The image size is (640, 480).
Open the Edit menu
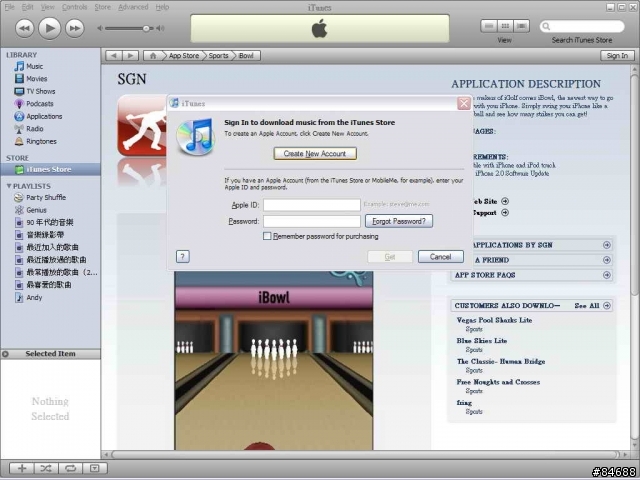click(27, 7)
